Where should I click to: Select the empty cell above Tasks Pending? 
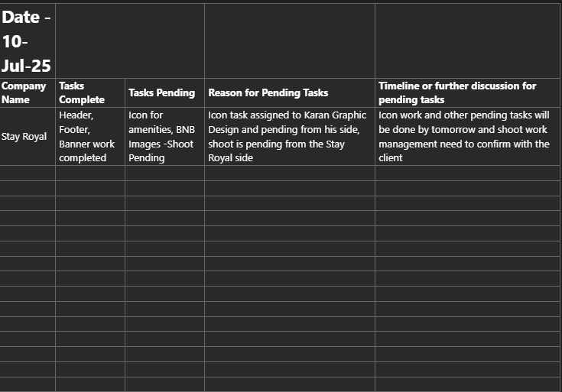(x=164, y=40)
